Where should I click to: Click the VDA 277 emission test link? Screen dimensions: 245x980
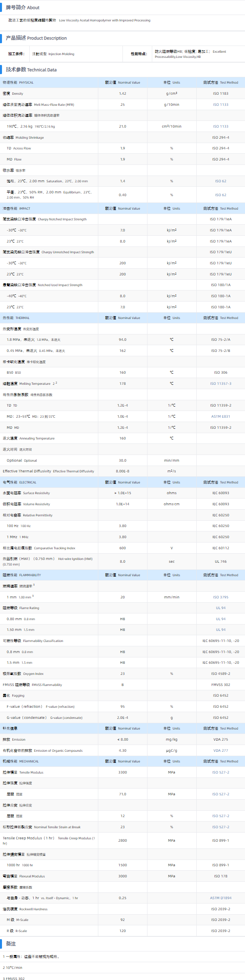(x=220, y=751)
